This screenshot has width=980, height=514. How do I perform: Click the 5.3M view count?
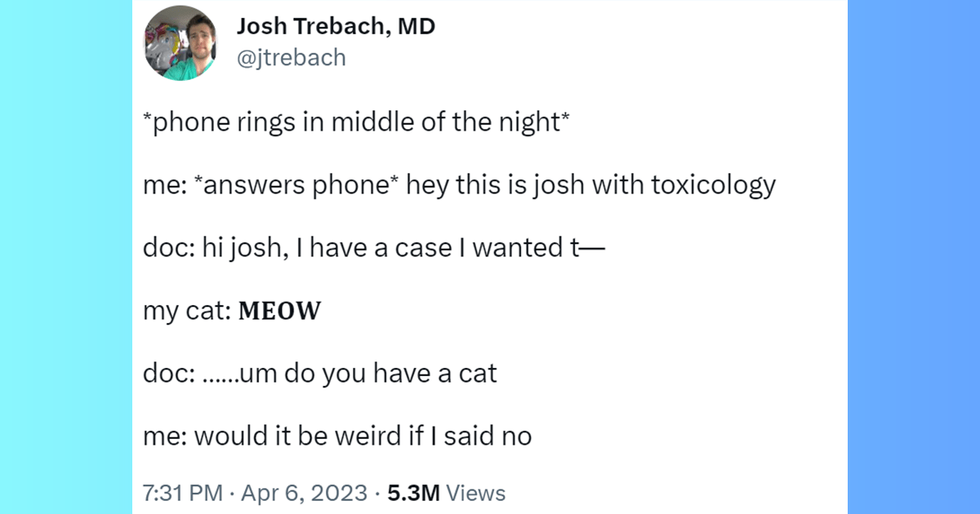coord(413,493)
